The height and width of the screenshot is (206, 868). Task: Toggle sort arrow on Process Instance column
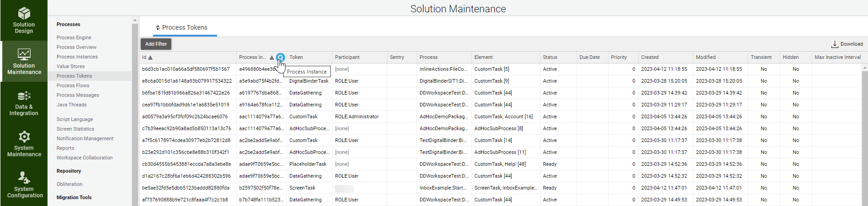(x=271, y=58)
